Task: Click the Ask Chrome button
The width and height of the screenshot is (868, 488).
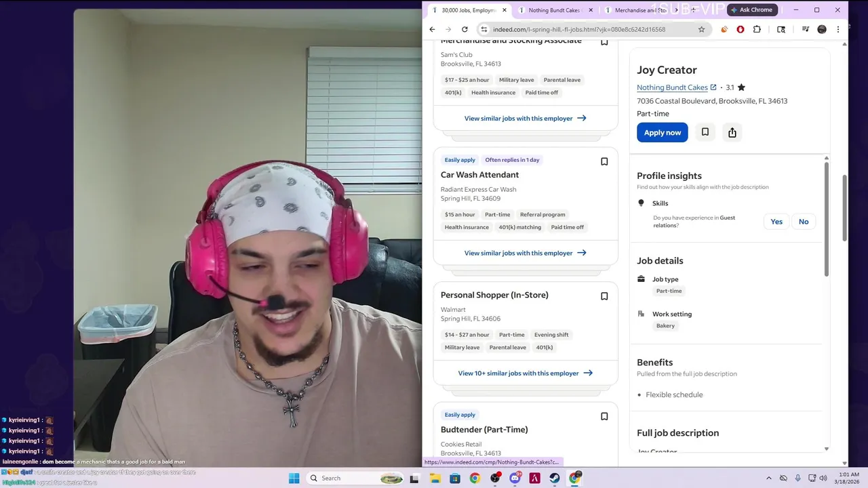Action: tap(751, 9)
